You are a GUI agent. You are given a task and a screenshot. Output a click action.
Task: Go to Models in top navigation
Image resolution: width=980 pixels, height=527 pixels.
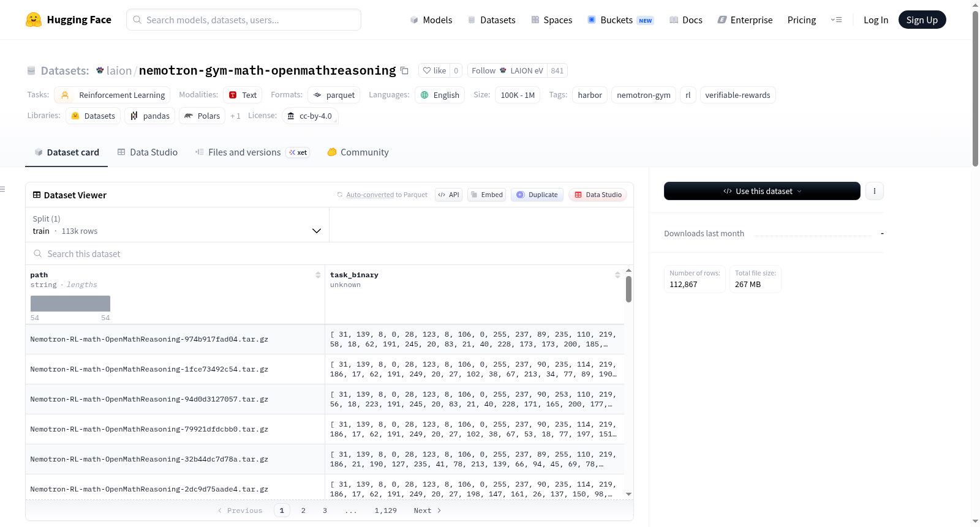(431, 20)
